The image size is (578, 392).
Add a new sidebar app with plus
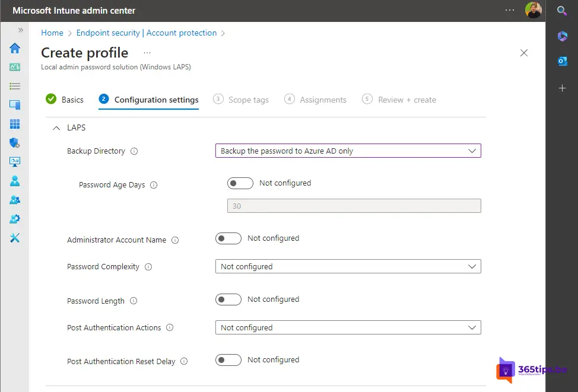[562, 88]
